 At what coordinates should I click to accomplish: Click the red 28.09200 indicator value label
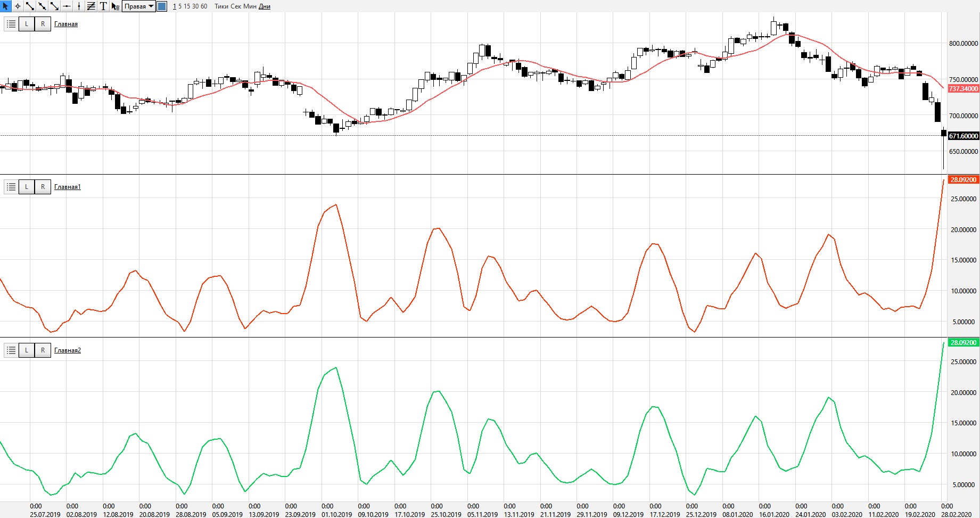tap(963, 180)
